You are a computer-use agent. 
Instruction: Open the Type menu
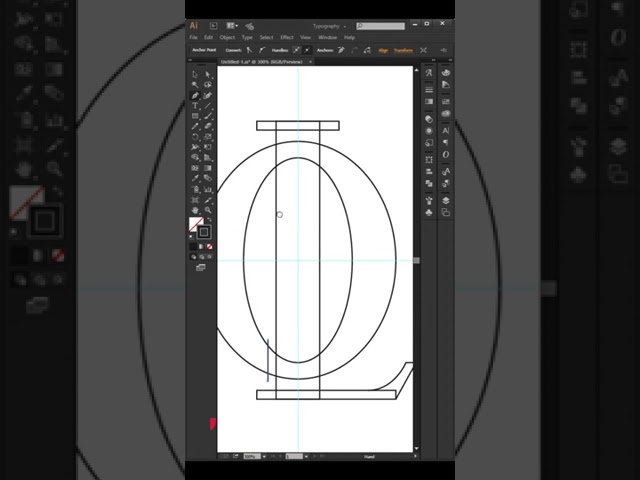pos(247,37)
